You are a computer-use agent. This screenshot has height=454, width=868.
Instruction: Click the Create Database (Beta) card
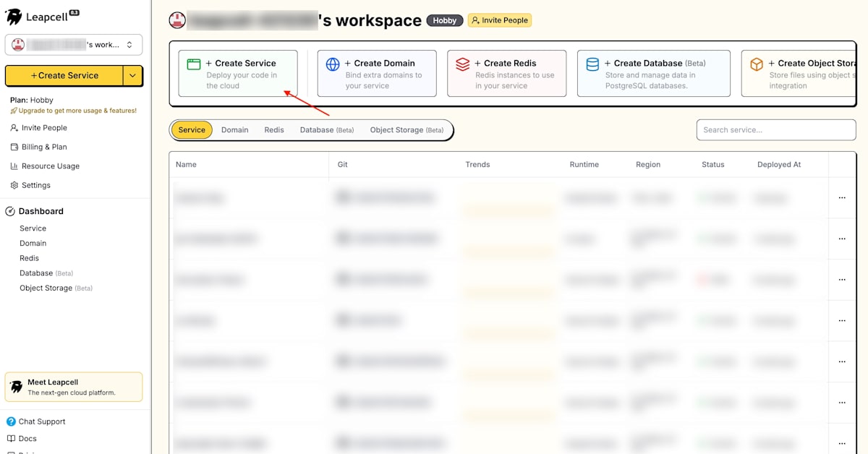(x=654, y=73)
